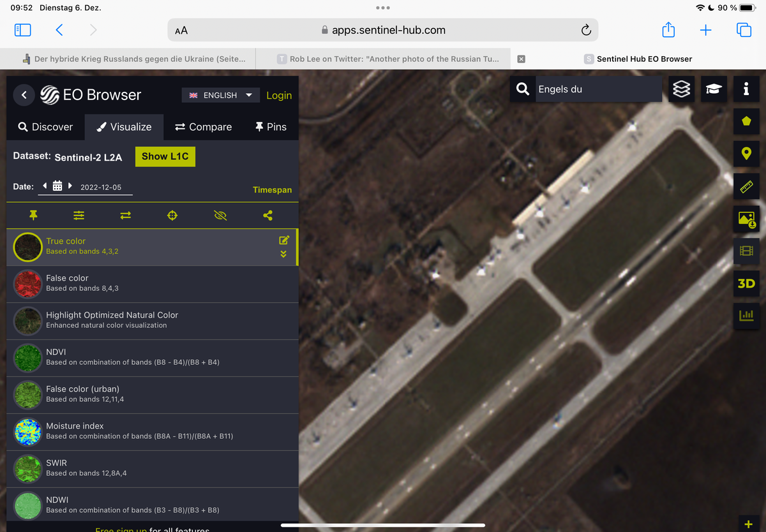Open the image download tool
This screenshot has height=532, width=766.
(x=746, y=219)
